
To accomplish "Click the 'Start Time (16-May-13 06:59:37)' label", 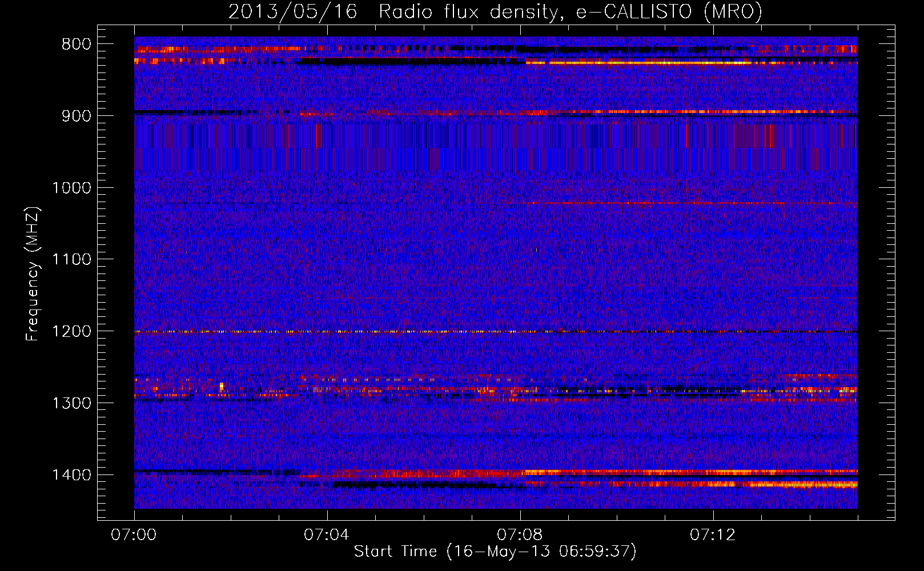I will 495,552.
